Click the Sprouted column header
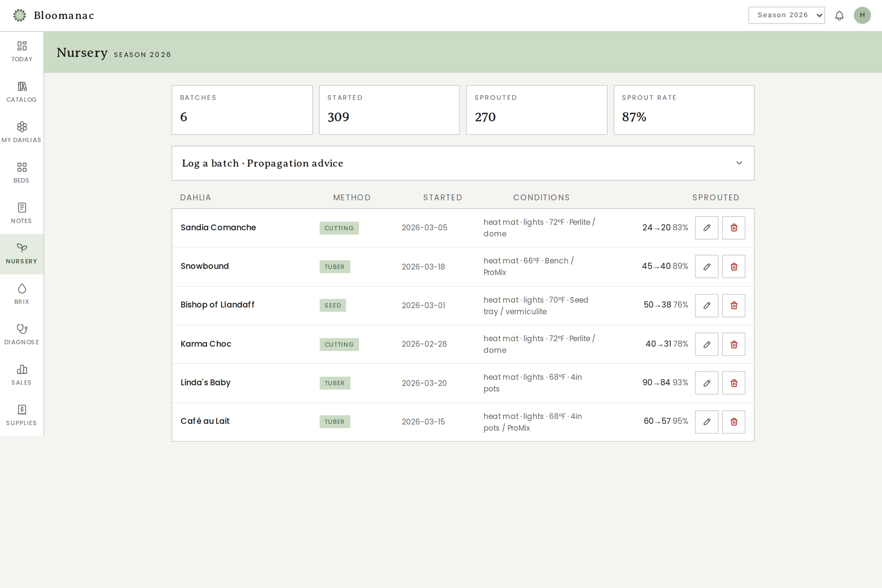This screenshot has height=588, width=882. (x=716, y=197)
